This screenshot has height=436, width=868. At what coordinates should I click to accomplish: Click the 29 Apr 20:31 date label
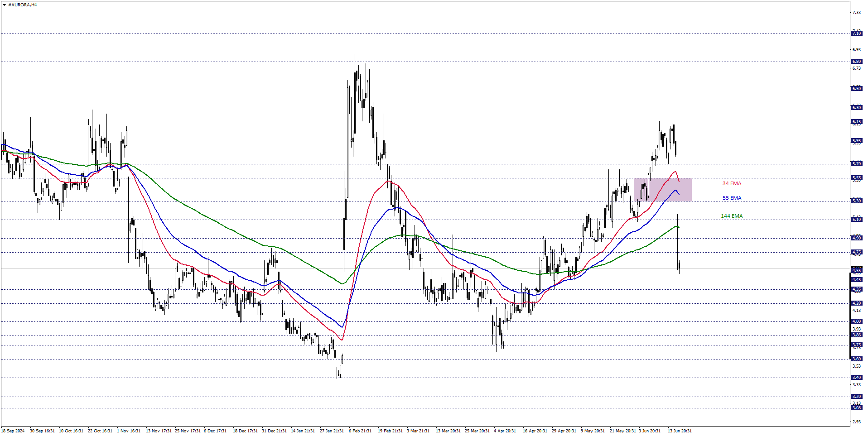564,431
